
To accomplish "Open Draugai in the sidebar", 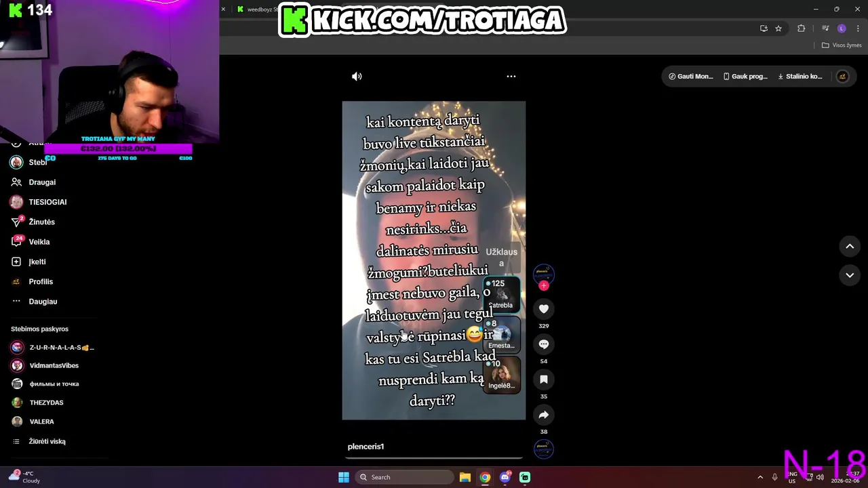I will [42, 182].
